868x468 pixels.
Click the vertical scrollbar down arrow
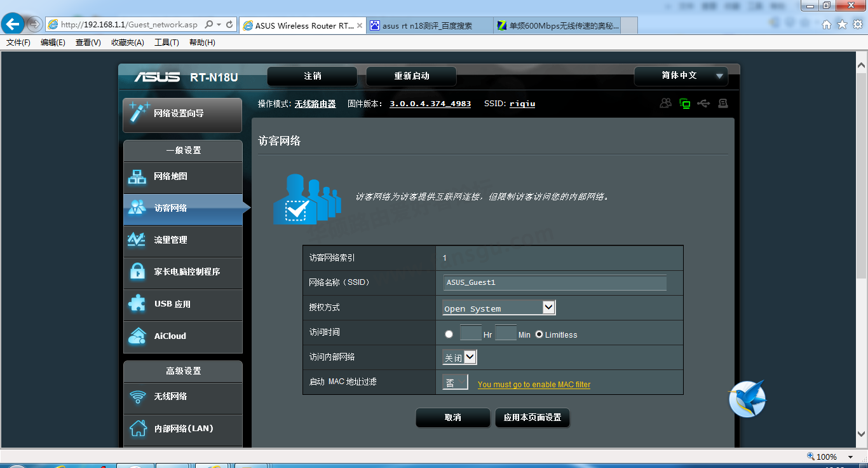coord(862,434)
